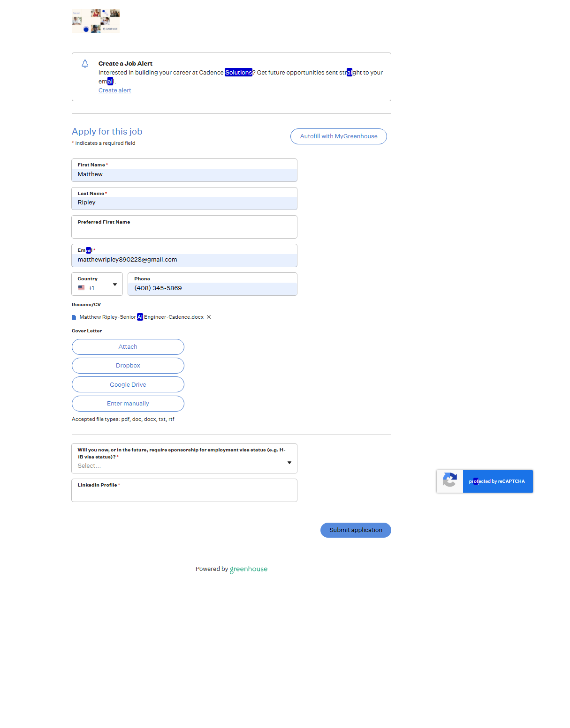The width and height of the screenshot is (570, 728).
Task: Click Enter manually for cover letter
Action: [x=128, y=404]
